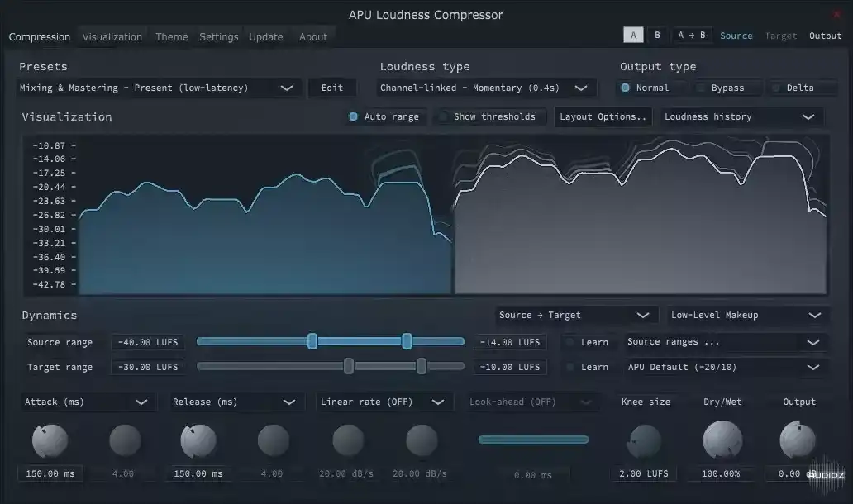Click the Attack time knob
853x504 pixels.
point(50,440)
